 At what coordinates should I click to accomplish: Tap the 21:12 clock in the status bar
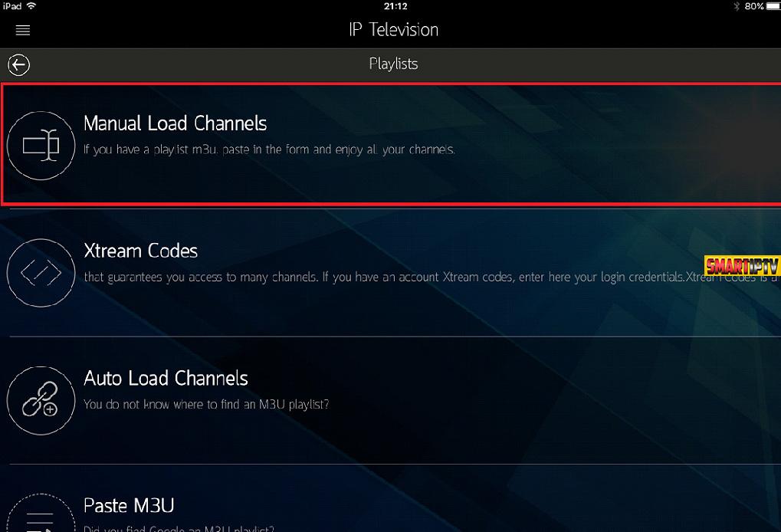(395, 6)
